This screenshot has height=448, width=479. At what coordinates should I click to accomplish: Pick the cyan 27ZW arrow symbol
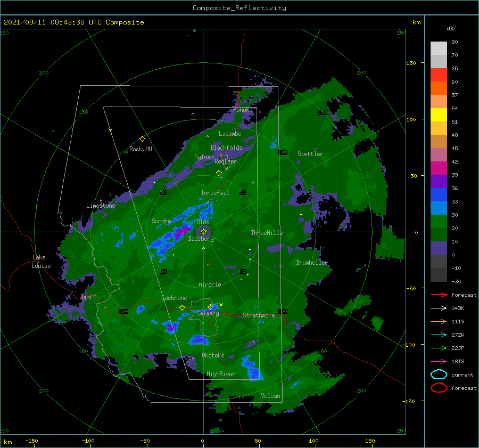point(439,335)
